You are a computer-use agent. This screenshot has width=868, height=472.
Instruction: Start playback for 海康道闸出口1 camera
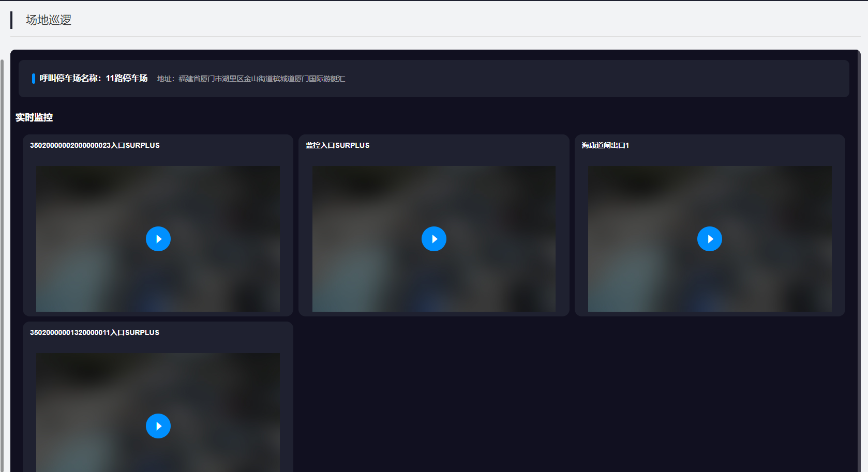pyautogui.click(x=709, y=239)
